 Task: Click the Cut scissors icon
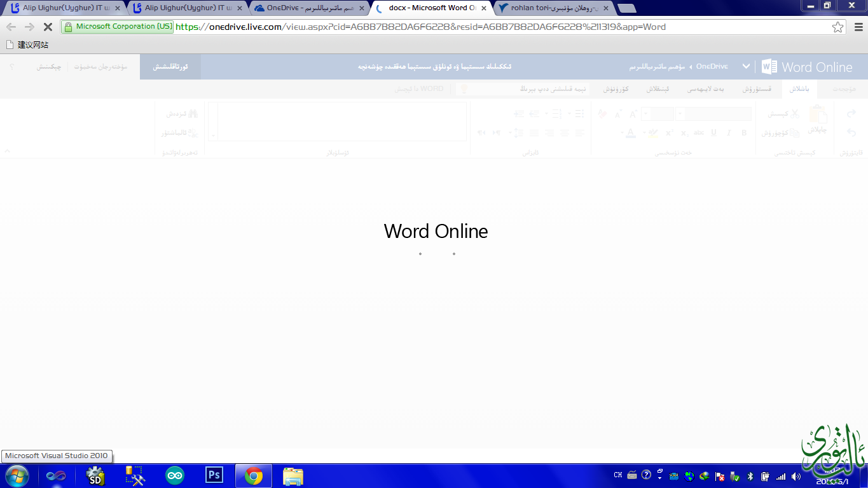point(795,114)
